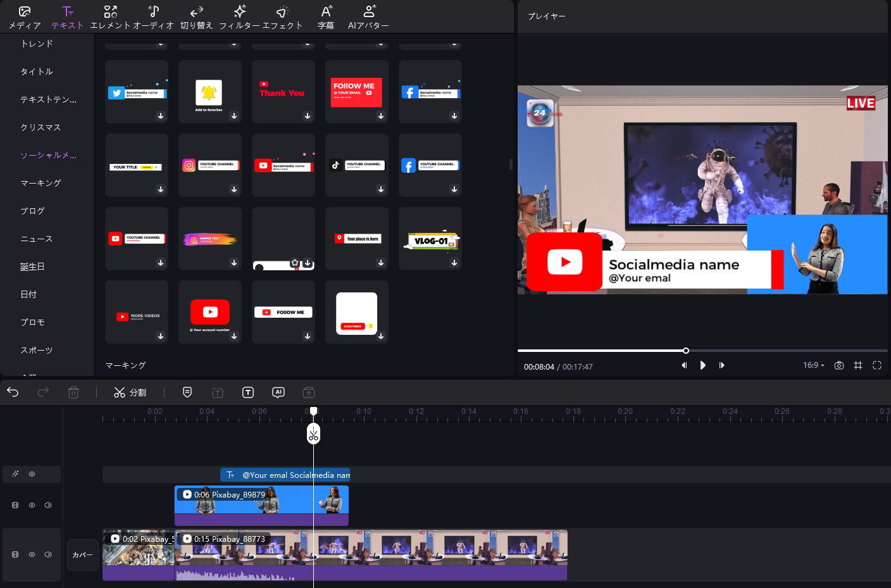Toggle filmstrip icon on main track
This screenshot has height=588, width=891.
coord(15,554)
